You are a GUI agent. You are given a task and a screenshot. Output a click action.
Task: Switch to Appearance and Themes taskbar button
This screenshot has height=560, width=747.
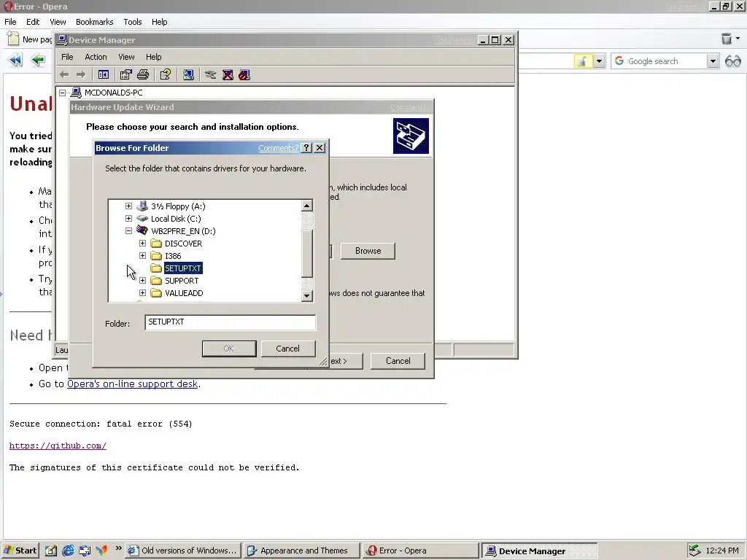click(x=301, y=551)
